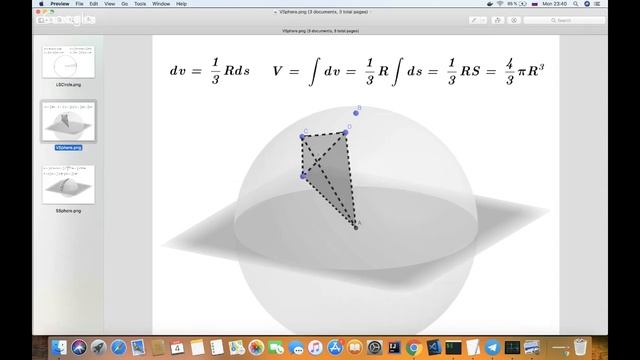This screenshot has width=640, height=360.
Task: Open iTunes from the Dock
Action: (316, 348)
